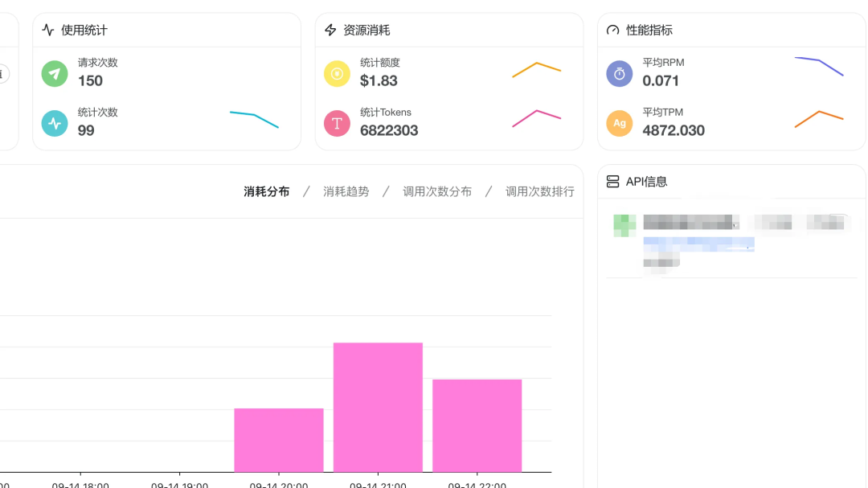868x488 pixels.
Task: Click the pink T 统计Tokens icon
Action: (x=337, y=123)
